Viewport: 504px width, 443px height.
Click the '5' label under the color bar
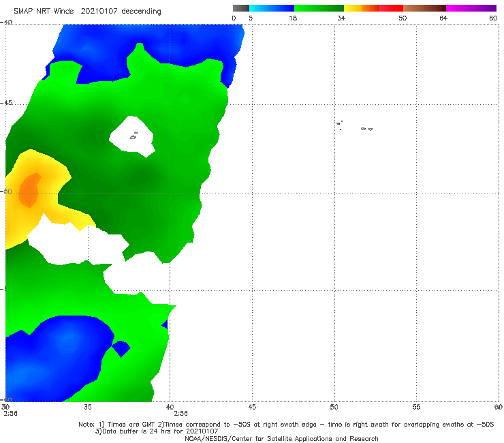pos(251,18)
